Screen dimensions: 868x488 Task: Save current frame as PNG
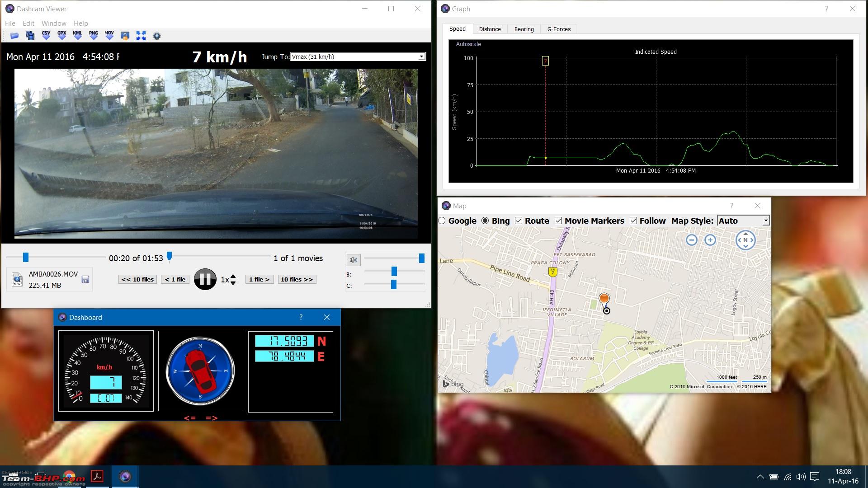click(x=94, y=35)
